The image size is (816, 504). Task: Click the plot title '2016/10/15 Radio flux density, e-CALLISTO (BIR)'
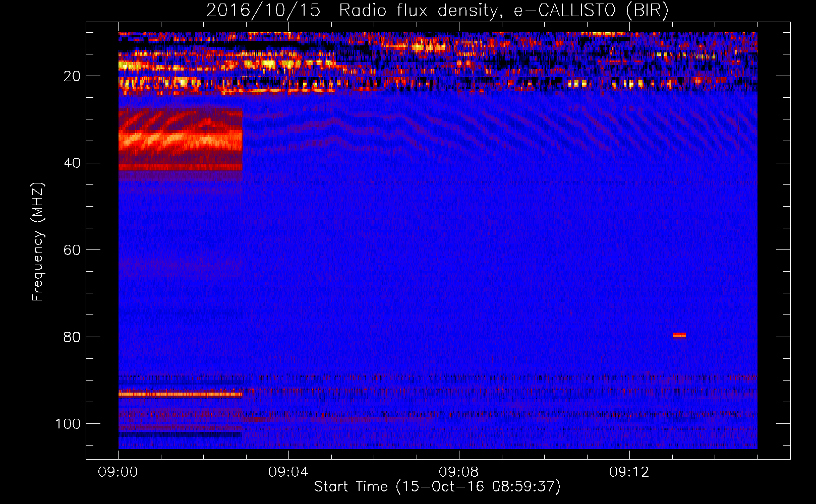(x=437, y=10)
